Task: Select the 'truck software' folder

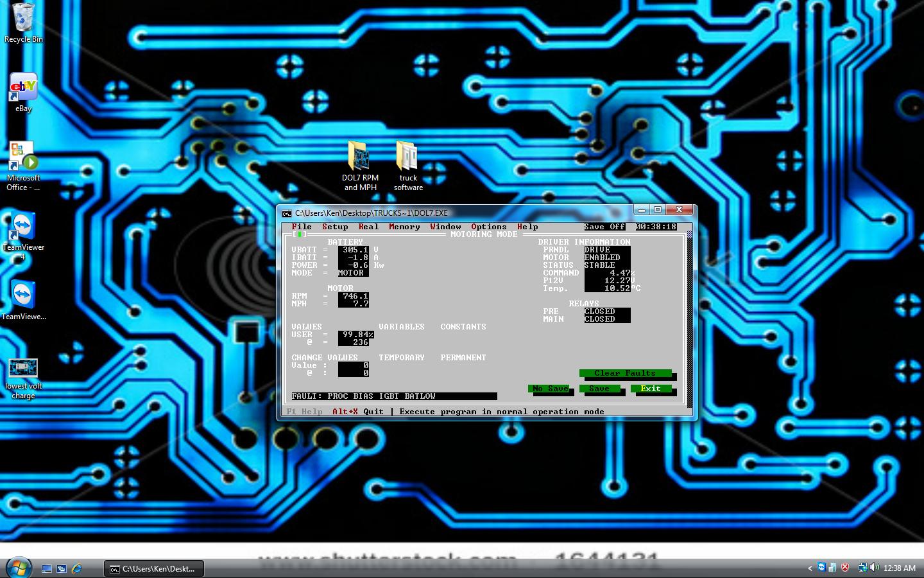Action: click(x=408, y=166)
